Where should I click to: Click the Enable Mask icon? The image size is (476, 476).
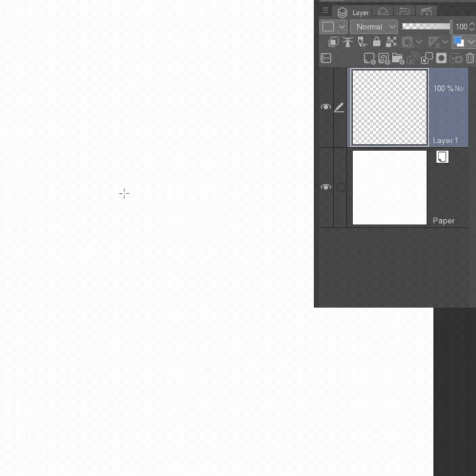click(407, 42)
